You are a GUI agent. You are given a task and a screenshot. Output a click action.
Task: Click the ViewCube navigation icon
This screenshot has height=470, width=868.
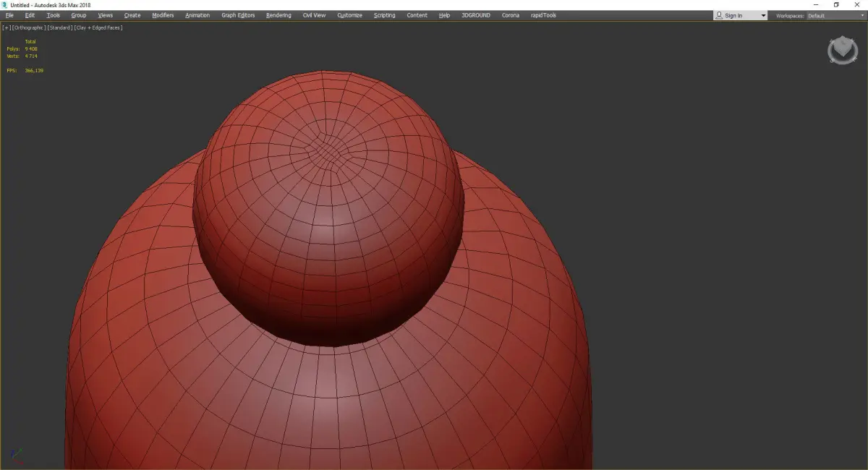coord(842,50)
